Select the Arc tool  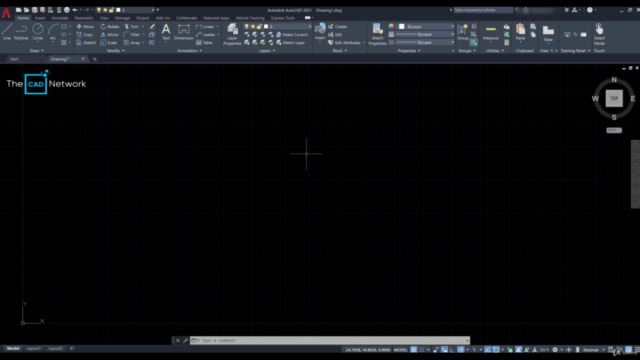(53, 32)
